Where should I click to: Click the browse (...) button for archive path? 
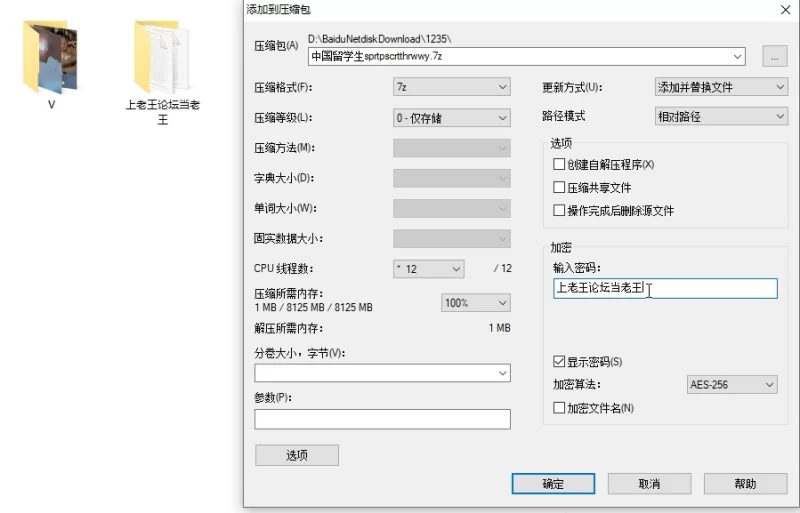point(774,56)
